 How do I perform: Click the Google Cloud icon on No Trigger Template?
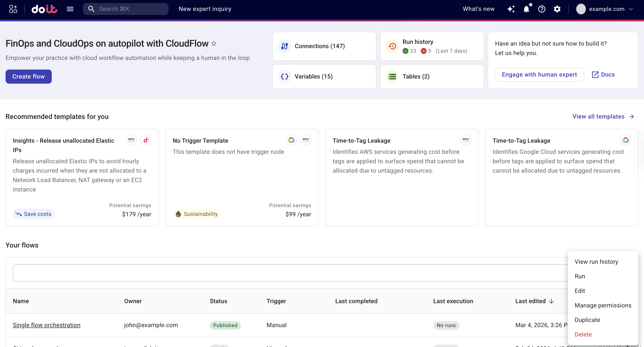coord(291,140)
